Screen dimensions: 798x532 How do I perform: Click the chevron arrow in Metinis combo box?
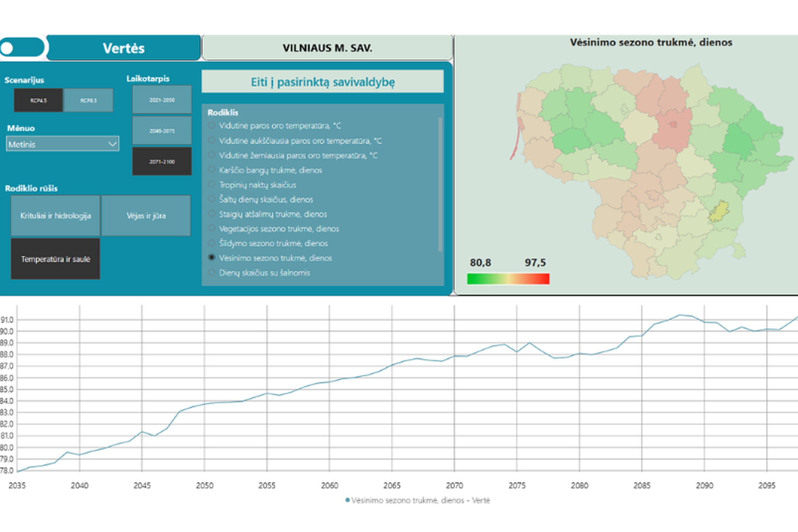point(112,144)
